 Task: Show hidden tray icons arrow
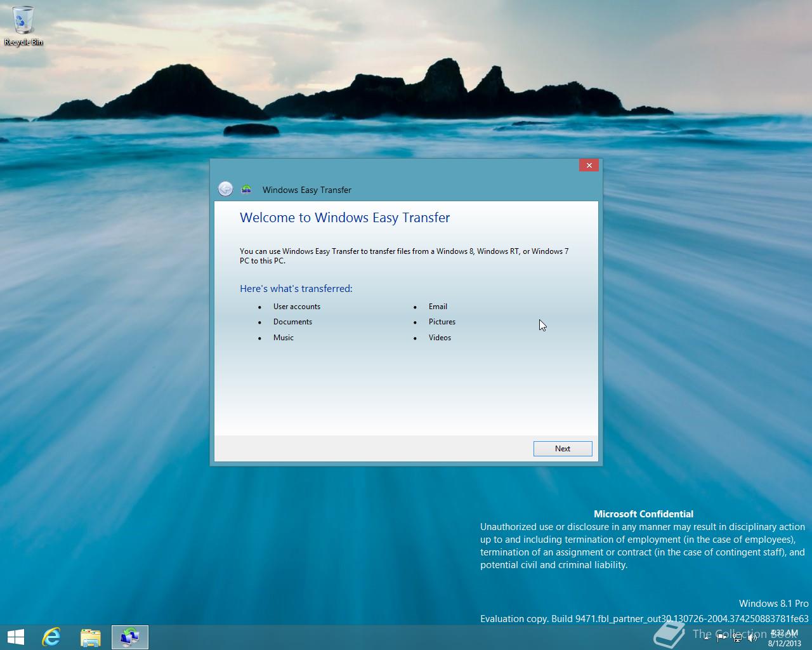point(707,638)
